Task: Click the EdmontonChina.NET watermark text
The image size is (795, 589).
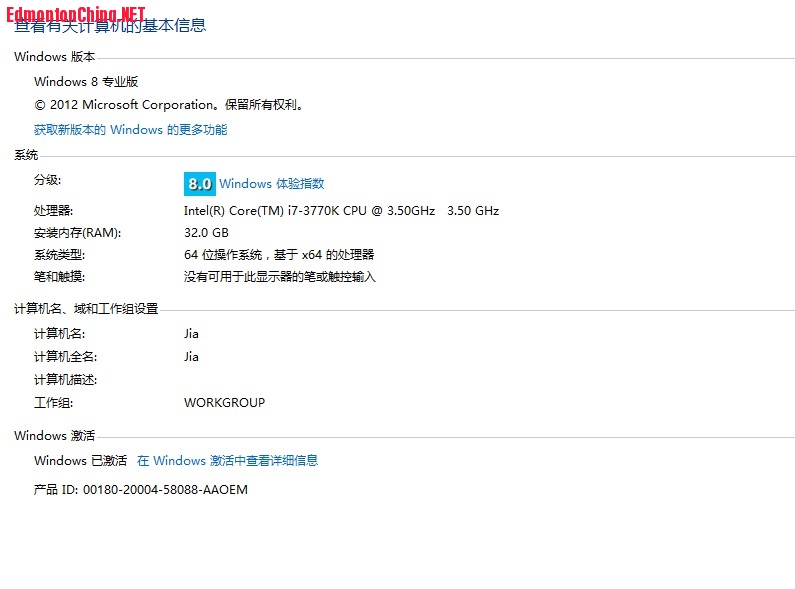Action: pos(75,13)
